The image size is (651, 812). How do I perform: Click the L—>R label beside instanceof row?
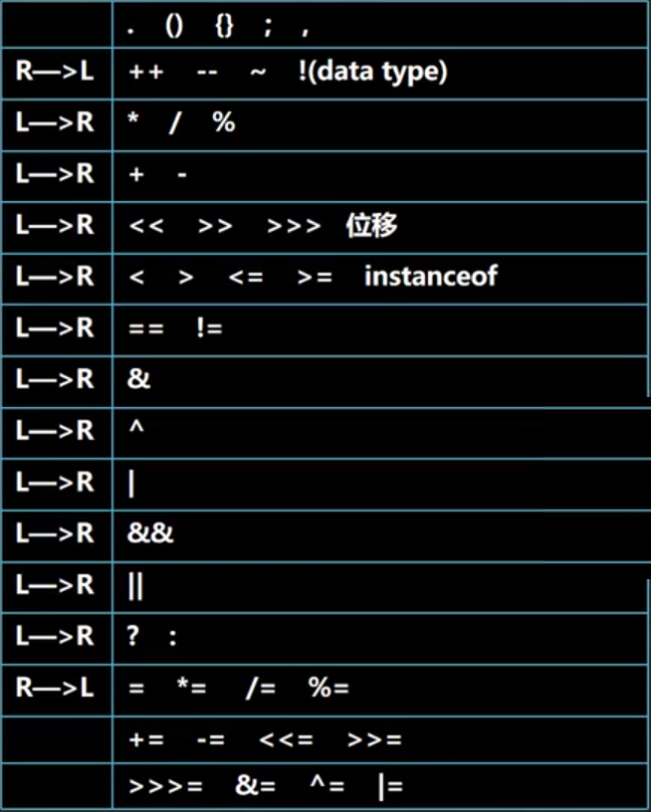click(x=55, y=276)
